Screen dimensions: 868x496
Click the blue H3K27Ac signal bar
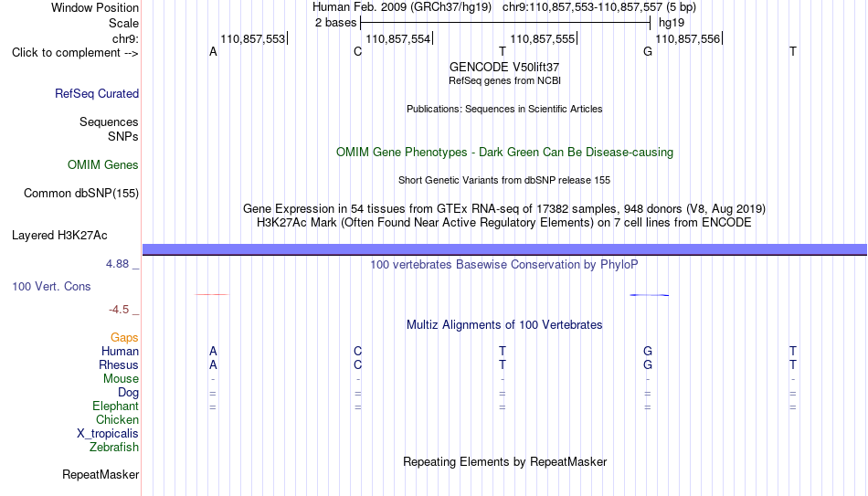(x=504, y=249)
